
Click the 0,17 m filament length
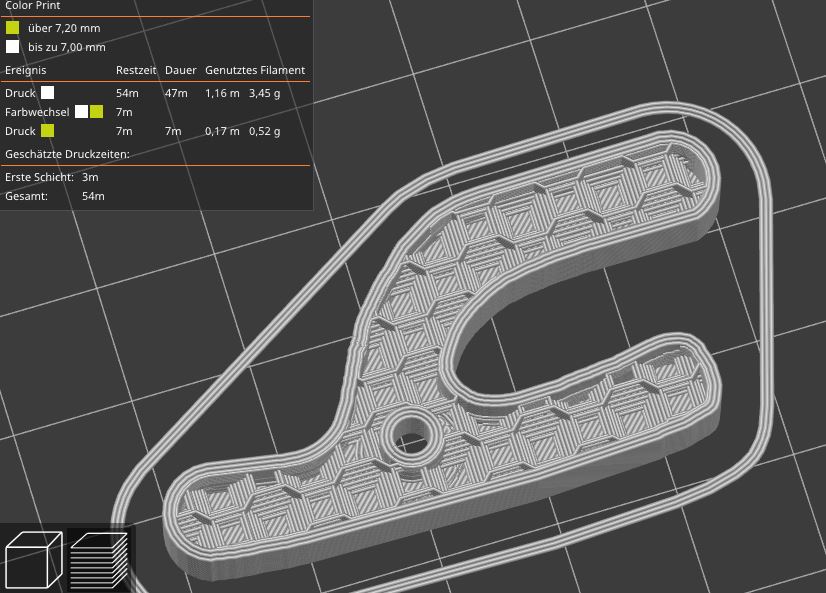222,131
